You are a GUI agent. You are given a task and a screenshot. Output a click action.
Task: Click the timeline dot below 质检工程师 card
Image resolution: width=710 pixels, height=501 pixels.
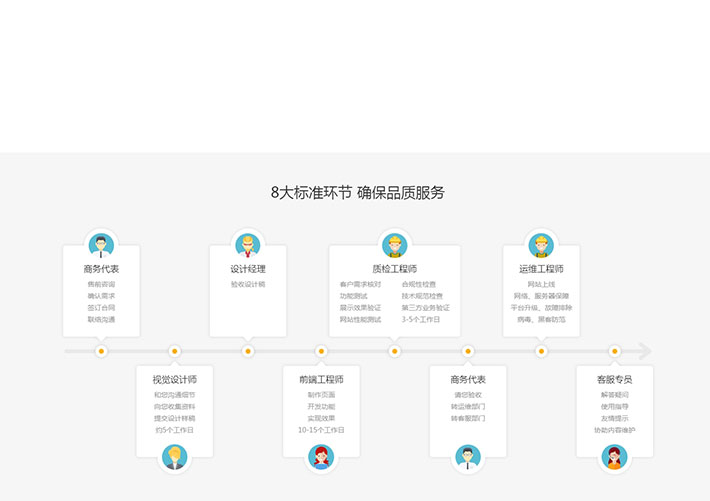click(x=394, y=351)
